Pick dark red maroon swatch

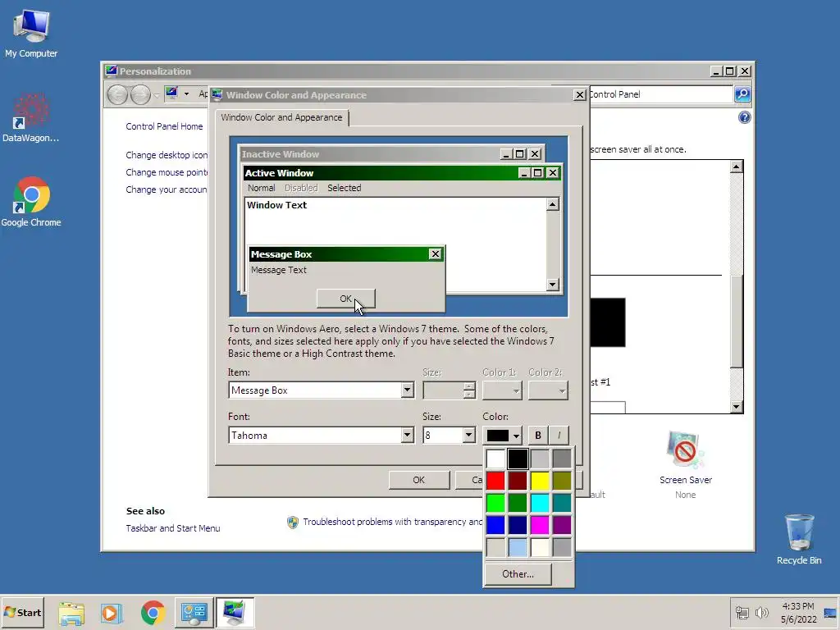click(x=518, y=481)
